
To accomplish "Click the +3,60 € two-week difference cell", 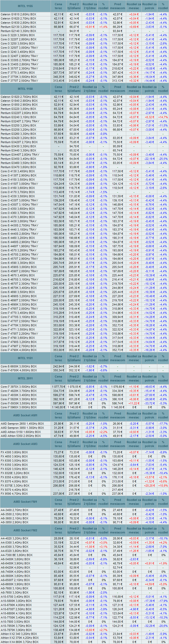I will 90,630.
